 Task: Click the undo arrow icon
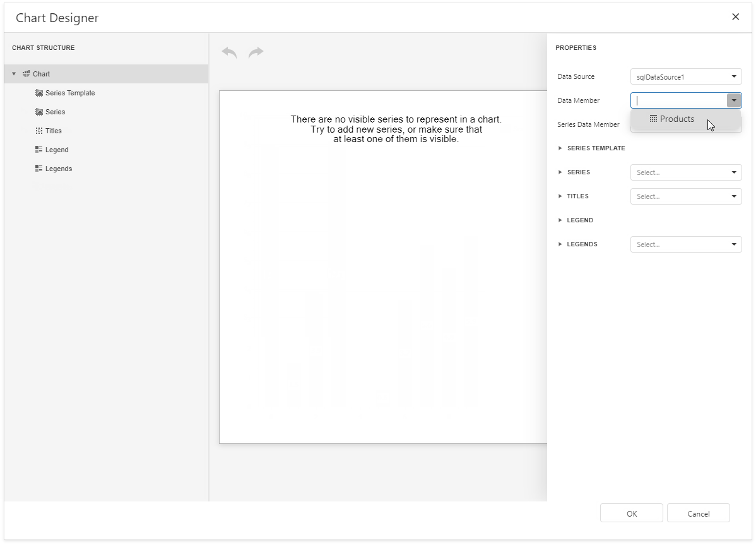point(228,52)
